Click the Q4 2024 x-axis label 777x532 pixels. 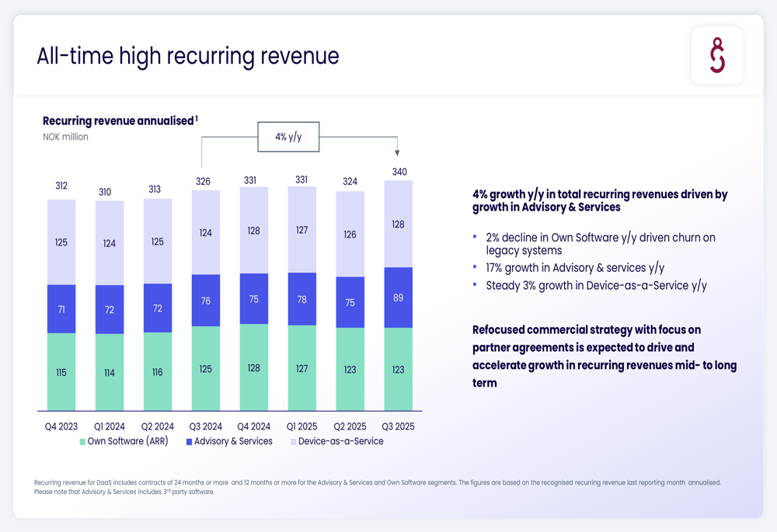point(253,426)
